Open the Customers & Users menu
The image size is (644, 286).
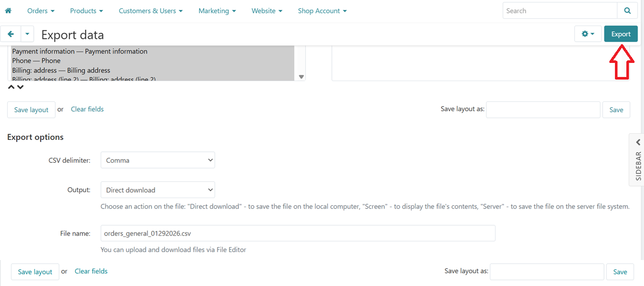[151, 10]
